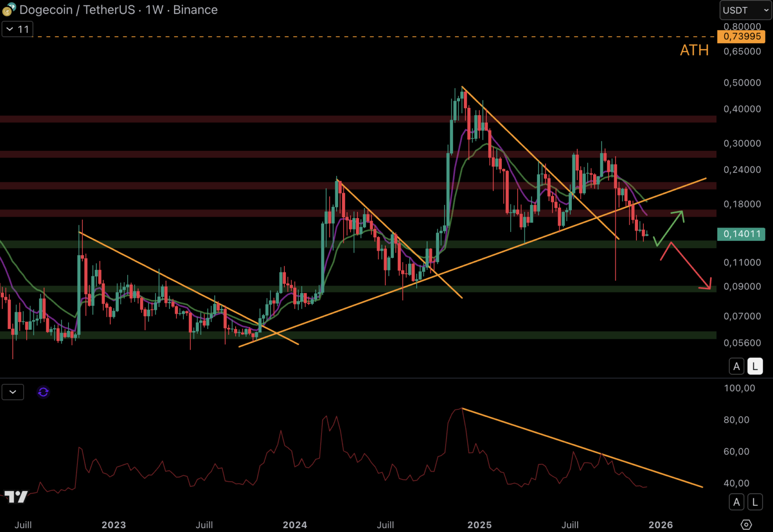Collapse the indicator pane legend with the chevron
Screen dimensions: 773x532
point(13,392)
